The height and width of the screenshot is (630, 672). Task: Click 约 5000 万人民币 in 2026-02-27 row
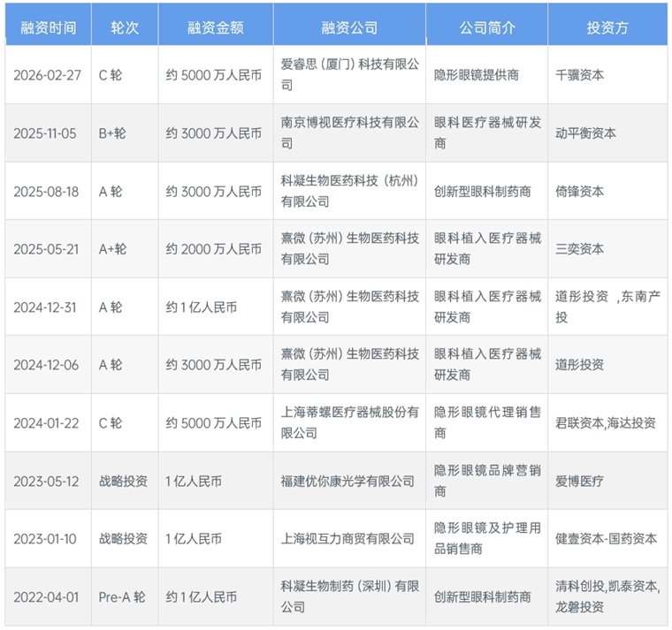pyautogui.click(x=213, y=75)
